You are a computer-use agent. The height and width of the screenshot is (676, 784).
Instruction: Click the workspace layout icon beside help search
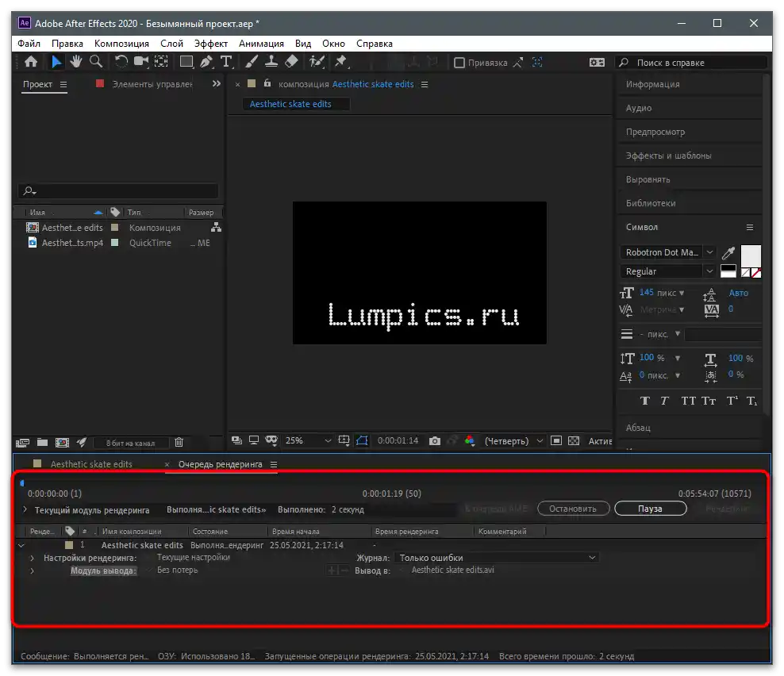[x=597, y=63]
